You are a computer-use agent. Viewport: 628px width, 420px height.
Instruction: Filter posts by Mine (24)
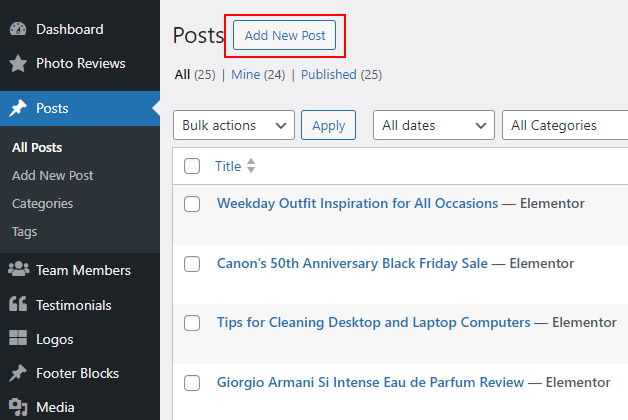[x=258, y=74]
